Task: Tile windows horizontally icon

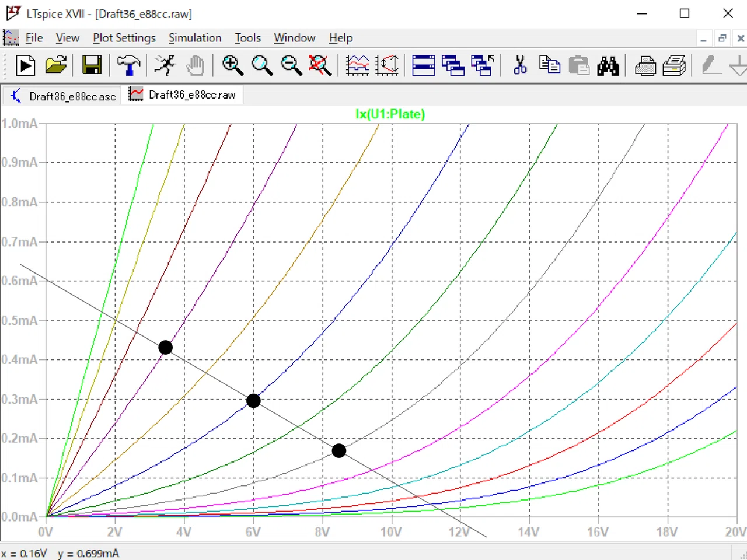Action: [x=424, y=65]
